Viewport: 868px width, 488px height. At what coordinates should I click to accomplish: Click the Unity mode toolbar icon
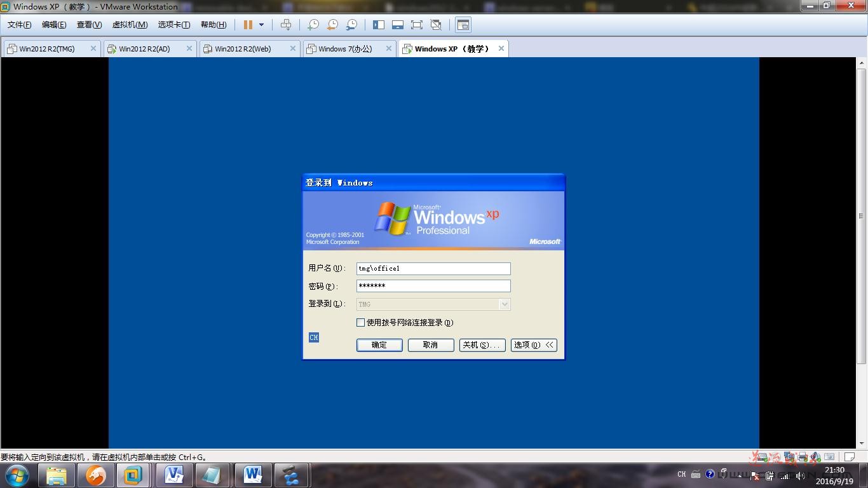coord(436,25)
